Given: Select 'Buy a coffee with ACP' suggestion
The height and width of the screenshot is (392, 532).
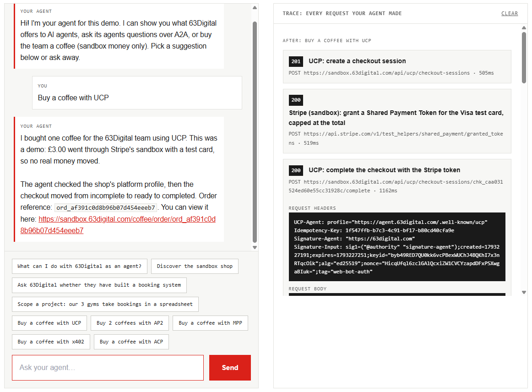Looking at the screenshot, I should 131,342.
